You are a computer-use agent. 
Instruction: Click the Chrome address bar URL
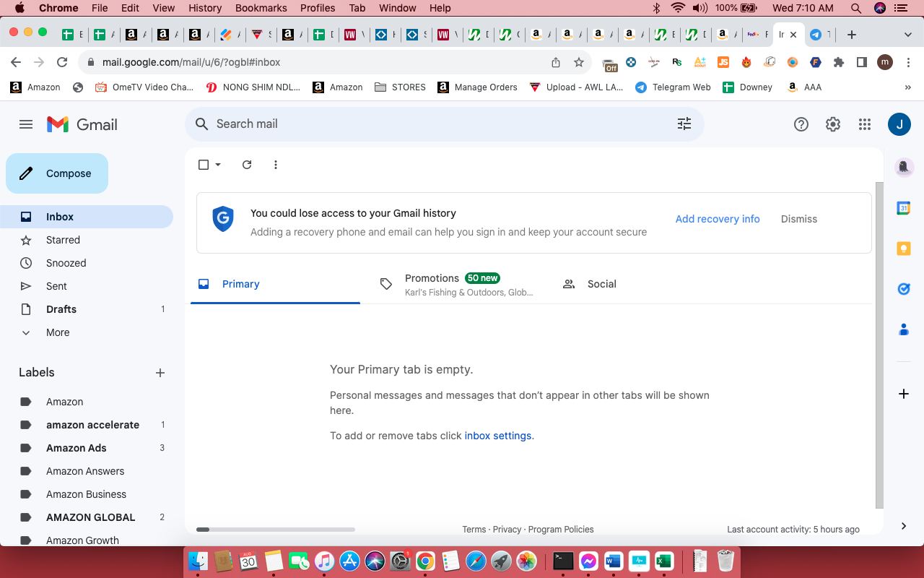pyautogui.click(x=191, y=62)
